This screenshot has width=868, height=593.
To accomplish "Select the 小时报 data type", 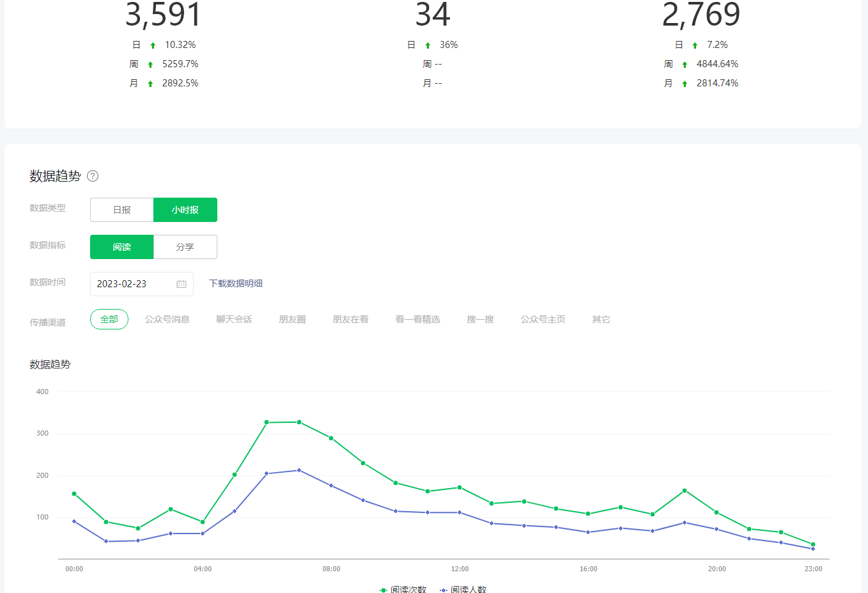I will tap(185, 210).
